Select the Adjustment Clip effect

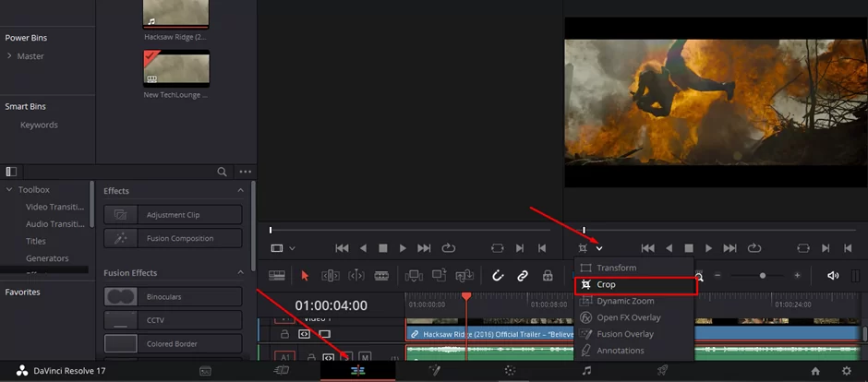coord(173,214)
